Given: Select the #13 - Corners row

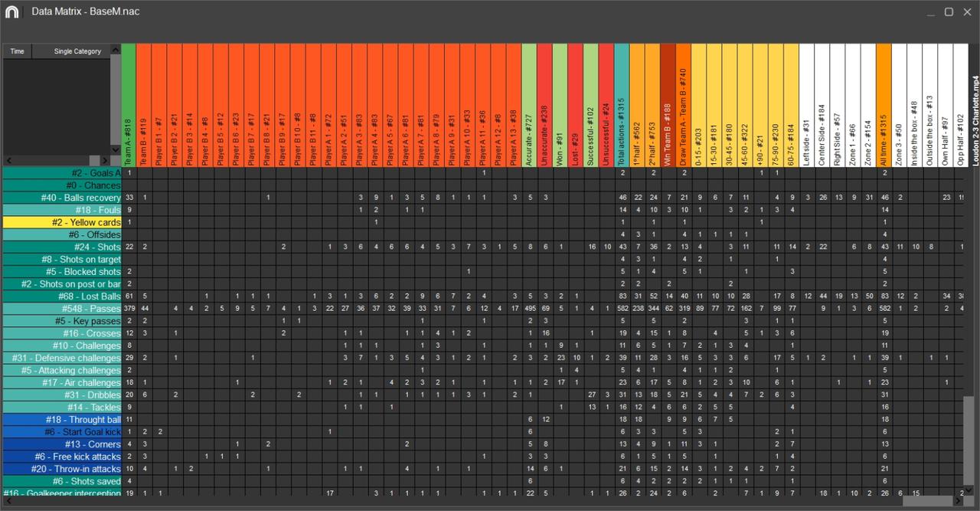Looking at the screenshot, I should click(x=62, y=444).
